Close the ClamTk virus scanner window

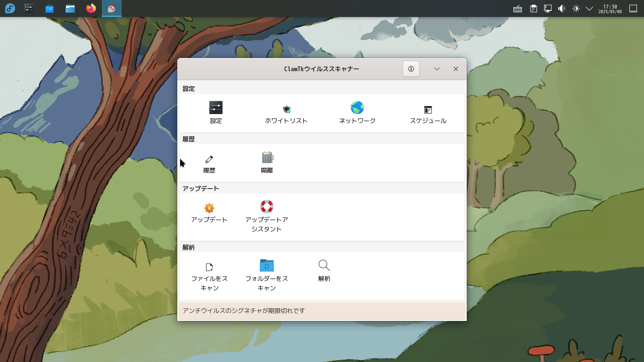tap(456, 69)
